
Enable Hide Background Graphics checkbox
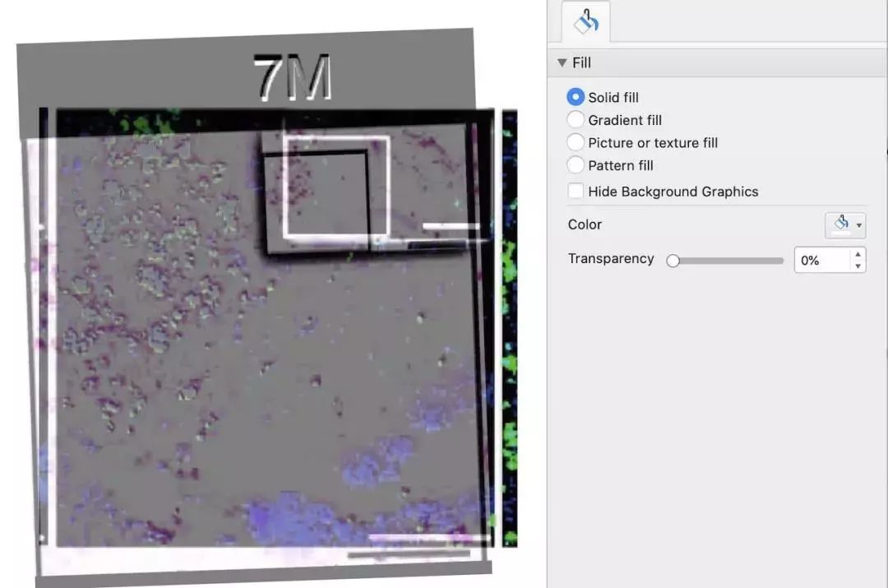click(x=576, y=192)
